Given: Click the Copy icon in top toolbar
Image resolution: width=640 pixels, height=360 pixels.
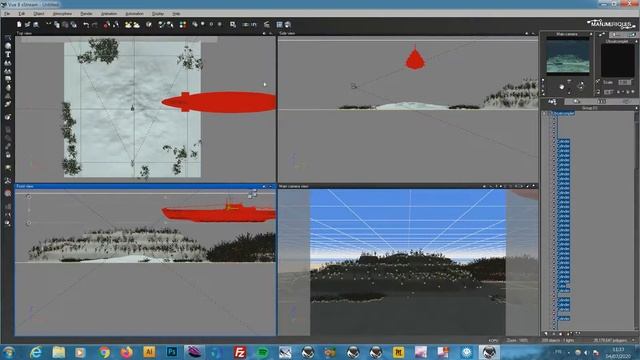Looking at the screenshot, I should tap(57, 24).
